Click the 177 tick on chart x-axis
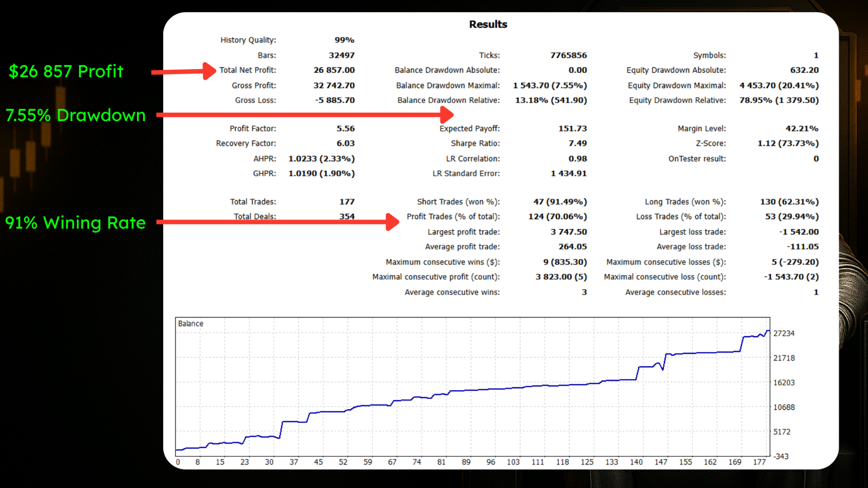The height and width of the screenshot is (488, 868). pos(759,462)
